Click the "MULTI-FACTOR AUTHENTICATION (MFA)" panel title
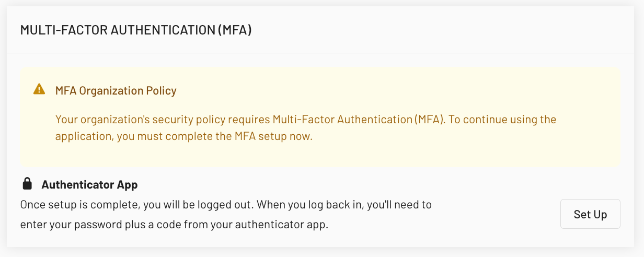Screen dimensions: 644x257 pyautogui.click(x=136, y=30)
